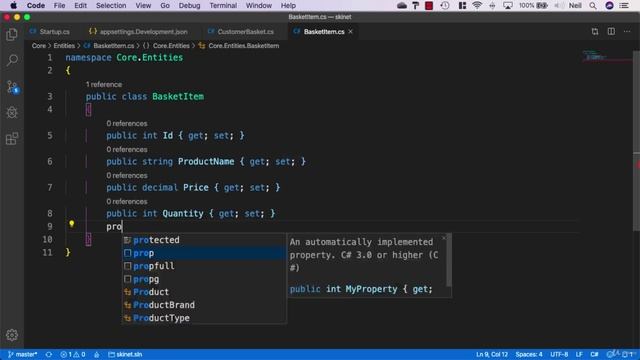Close the BasketItem.cs tab
640x360 pixels.
point(350,31)
